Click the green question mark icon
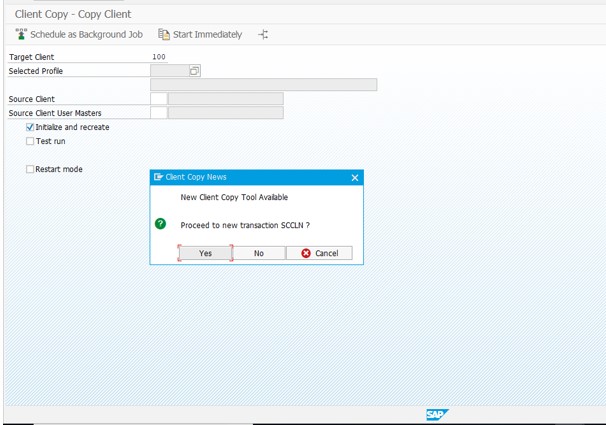 point(160,224)
